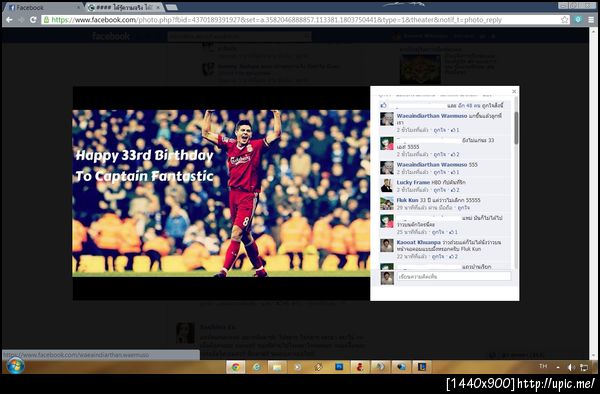Like Lucky Frame's HBD comment

[439, 190]
